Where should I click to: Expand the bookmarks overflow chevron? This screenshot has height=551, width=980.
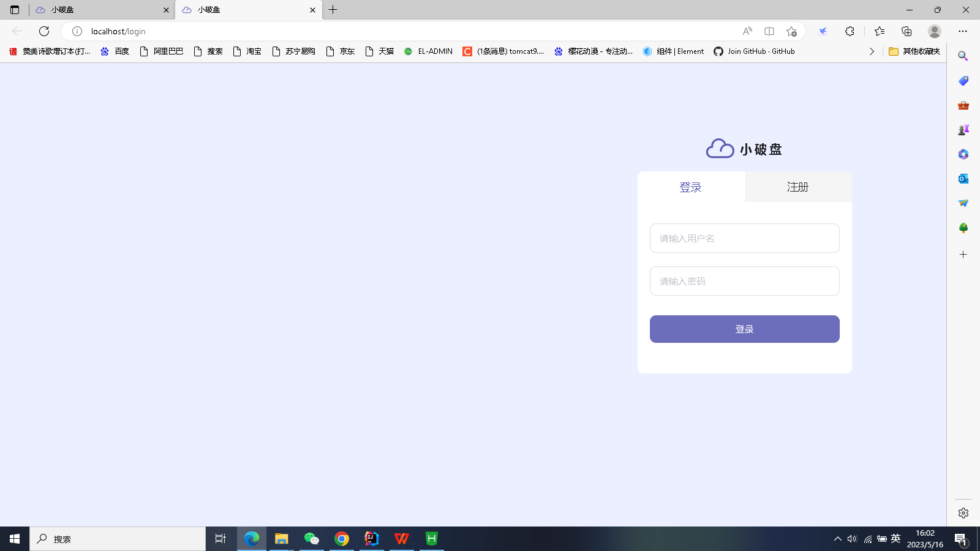(872, 51)
